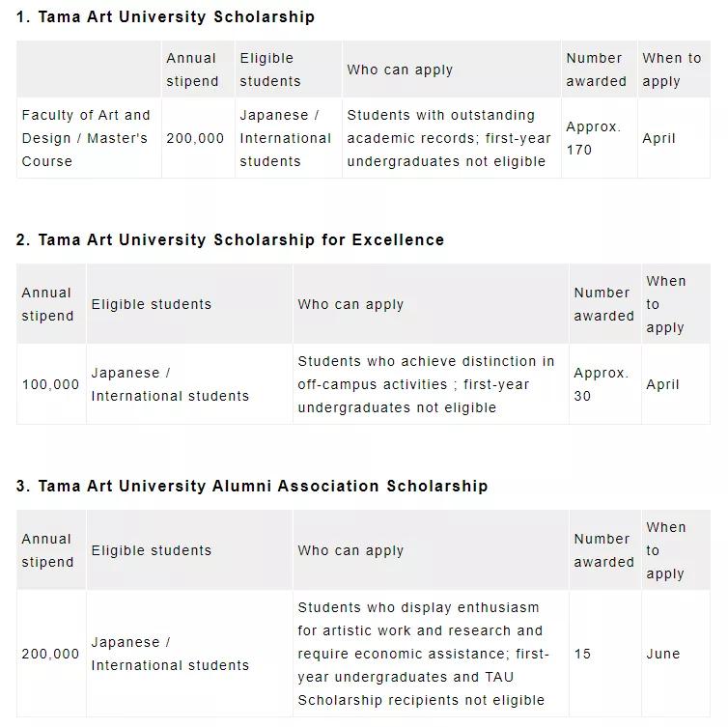Click the heading "1. Tama Art University Scholarship"
This screenshot has height=727, width=728.
(165, 16)
